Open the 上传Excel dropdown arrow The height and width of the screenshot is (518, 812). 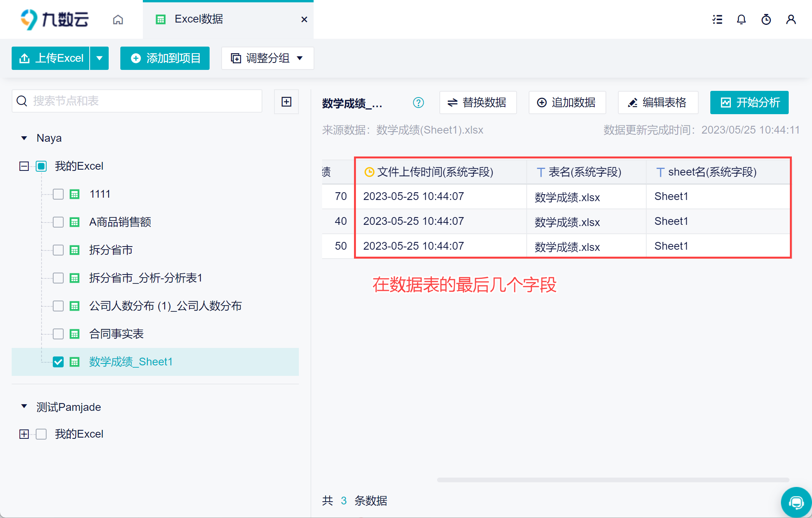pyautogui.click(x=99, y=58)
